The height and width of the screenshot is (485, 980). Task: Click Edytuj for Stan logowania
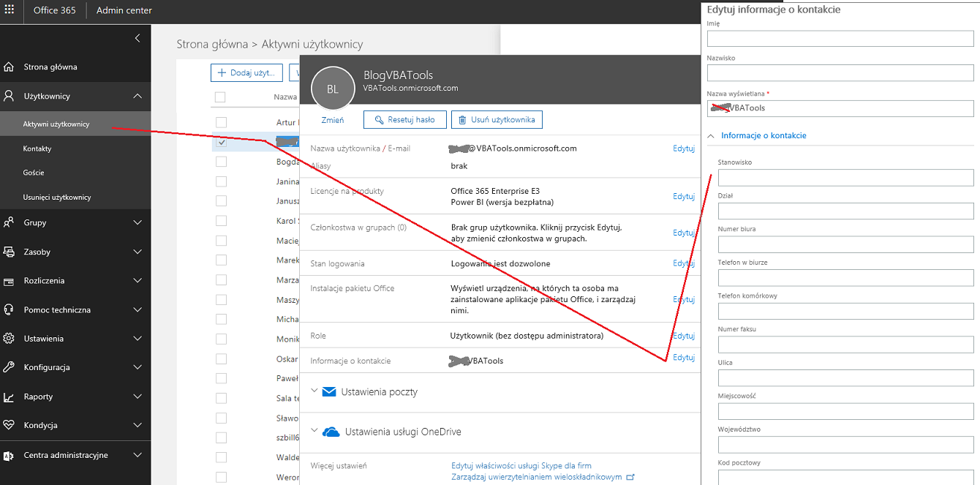pyautogui.click(x=684, y=263)
